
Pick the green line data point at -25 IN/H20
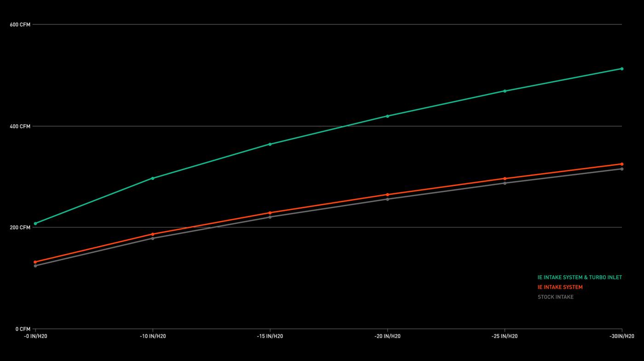click(505, 91)
